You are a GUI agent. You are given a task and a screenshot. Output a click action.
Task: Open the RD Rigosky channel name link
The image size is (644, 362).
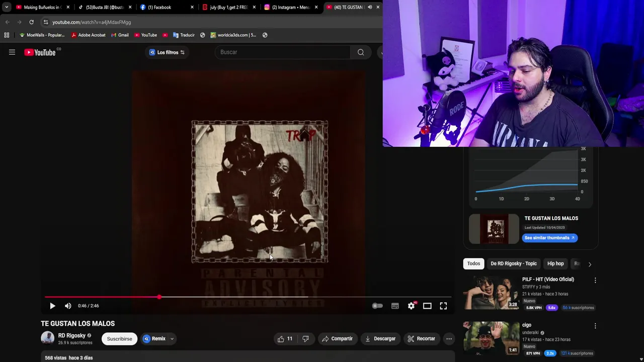[x=72, y=335]
